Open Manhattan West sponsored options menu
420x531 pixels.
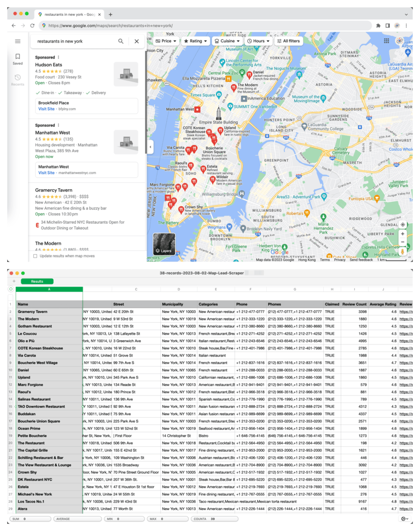point(59,125)
